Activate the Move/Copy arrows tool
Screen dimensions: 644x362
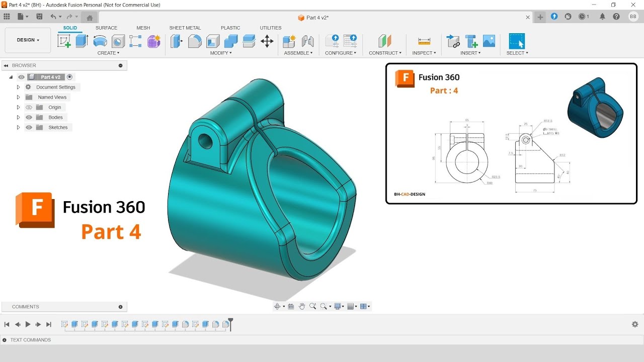267,41
